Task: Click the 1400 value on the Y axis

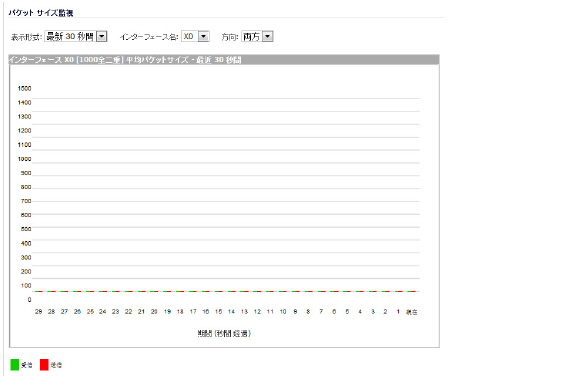Action: point(24,103)
